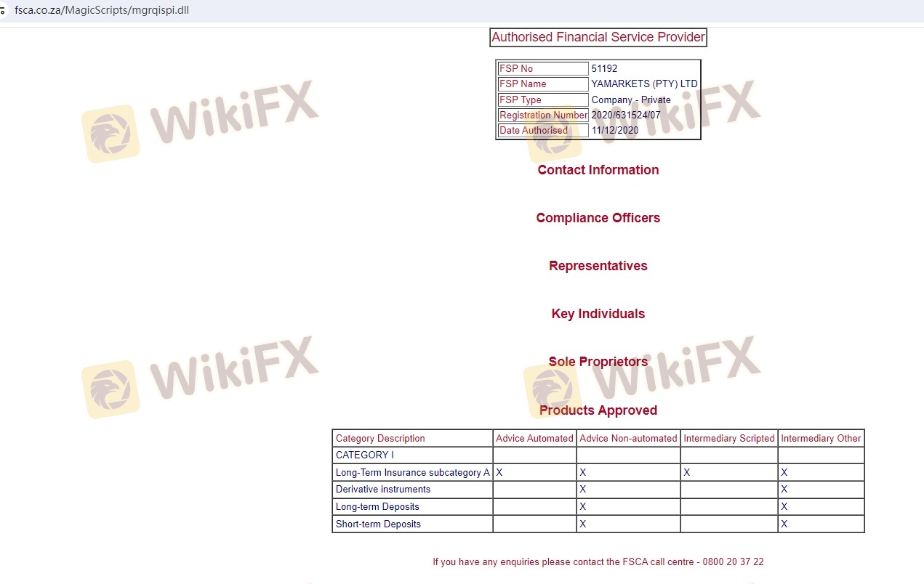924x584 pixels.
Task: Click the fsca.co.za URL in address bar
Action: 102,11
